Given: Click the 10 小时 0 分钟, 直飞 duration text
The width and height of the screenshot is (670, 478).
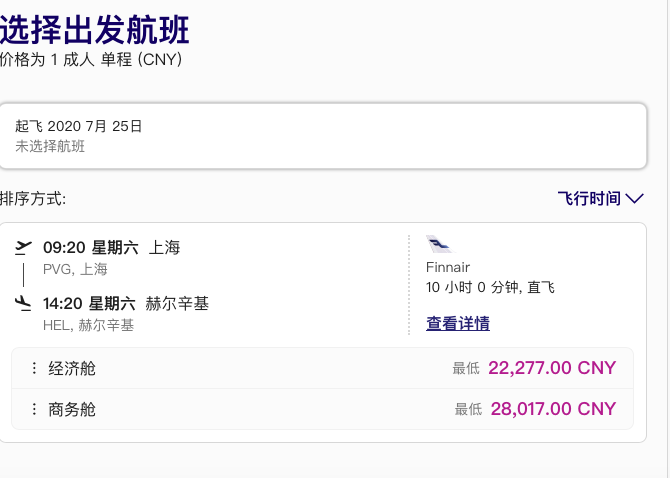Looking at the screenshot, I should coord(490,287).
